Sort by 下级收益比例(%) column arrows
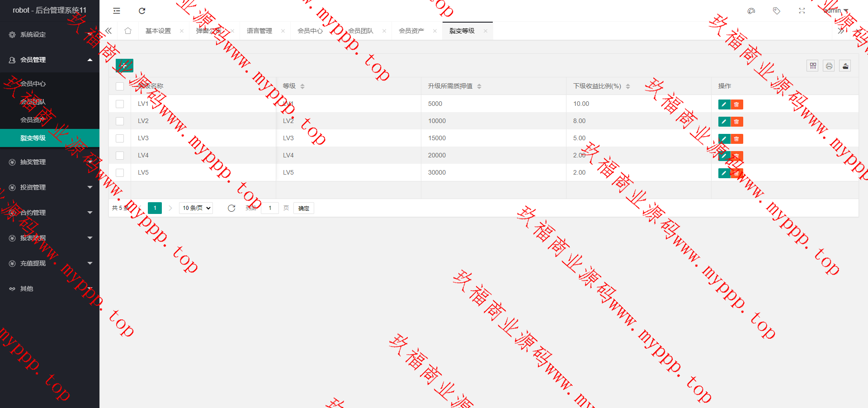Viewport: 868px width, 408px height. [x=628, y=86]
